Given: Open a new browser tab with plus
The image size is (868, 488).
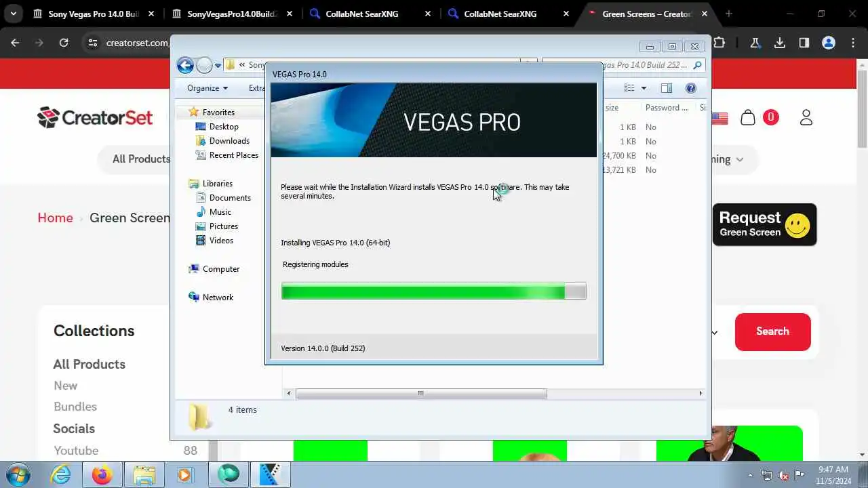Looking at the screenshot, I should click(x=729, y=14).
